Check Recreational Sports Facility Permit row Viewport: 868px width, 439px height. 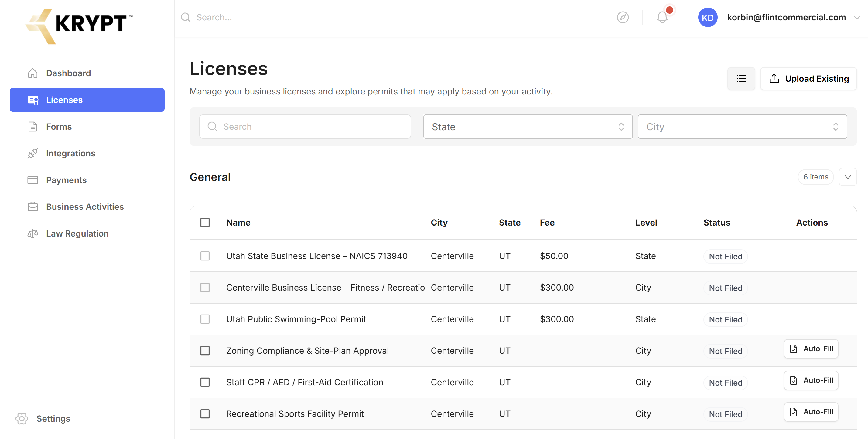(x=205, y=414)
